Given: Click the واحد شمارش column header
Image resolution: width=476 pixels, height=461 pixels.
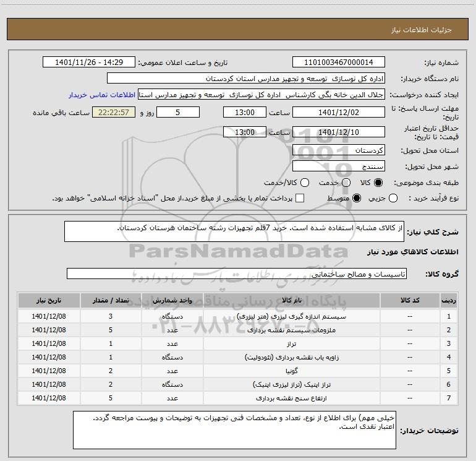Looking at the screenshot, I should pyautogui.click(x=172, y=301).
